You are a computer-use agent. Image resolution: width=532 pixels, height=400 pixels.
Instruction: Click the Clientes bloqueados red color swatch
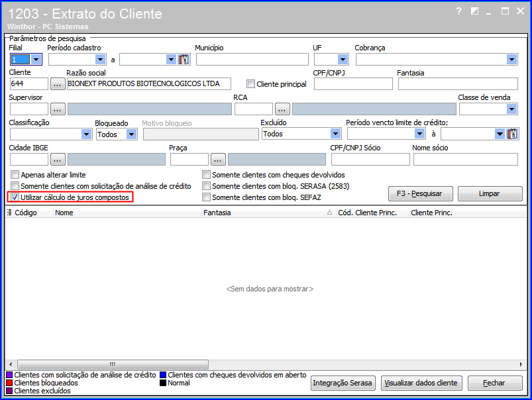coord(9,383)
